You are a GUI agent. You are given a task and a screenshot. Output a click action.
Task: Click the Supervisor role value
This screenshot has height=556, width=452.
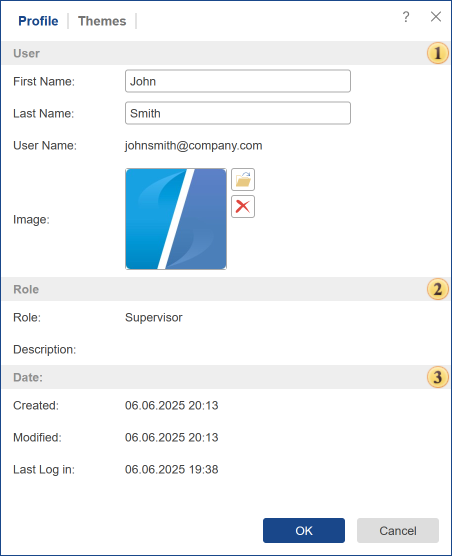(154, 318)
